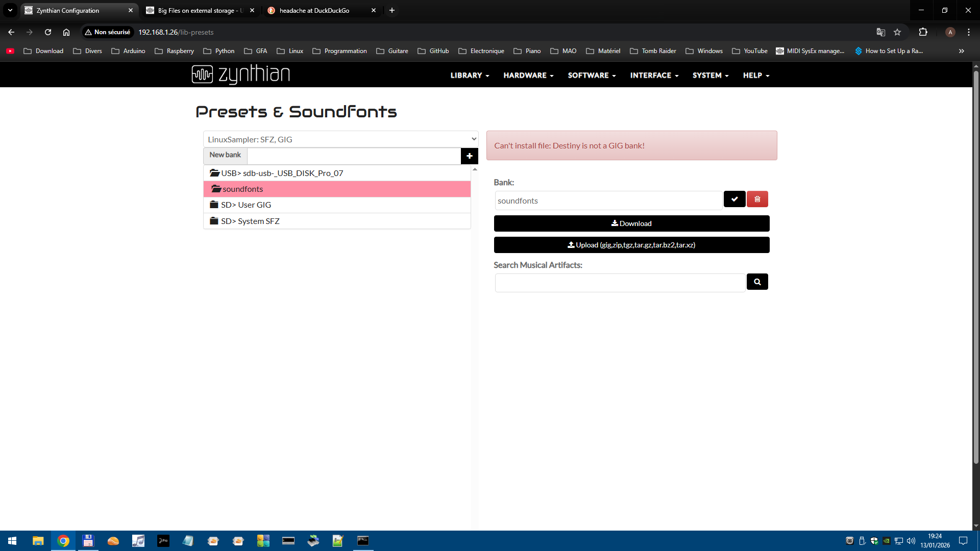The height and width of the screenshot is (551, 980).
Task: Open the LIBRARY dropdown menu
Action: (469, 76)
